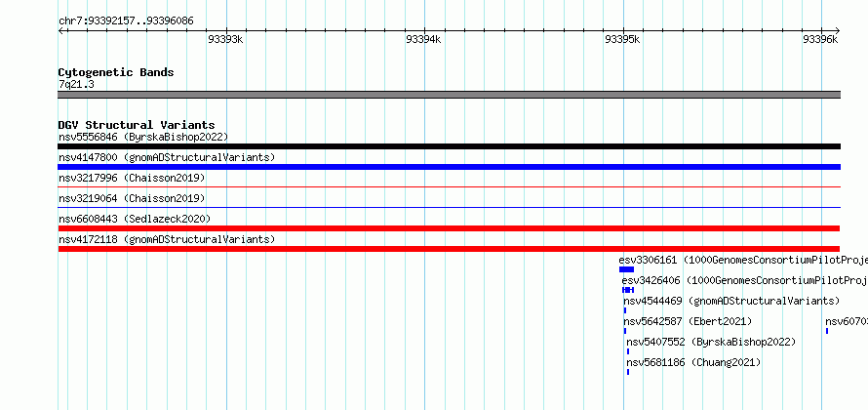Screen dimensions: 868x410
Task: Open nsv4172118 (gnomADStructuralVariants) label
Action: [167, 239]
